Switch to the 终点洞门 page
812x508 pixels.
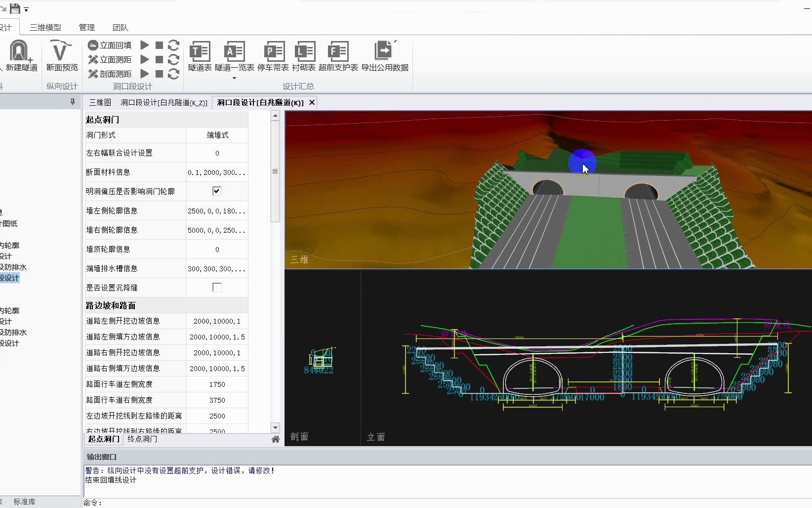(x=142, y=439)
